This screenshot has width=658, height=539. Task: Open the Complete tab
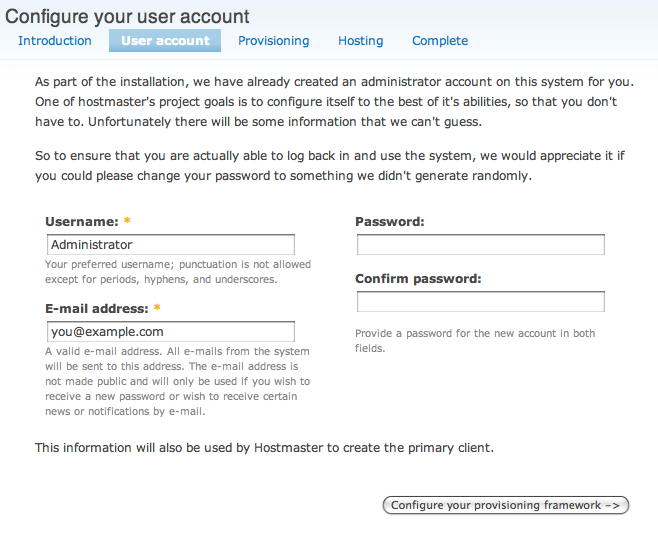440,41
